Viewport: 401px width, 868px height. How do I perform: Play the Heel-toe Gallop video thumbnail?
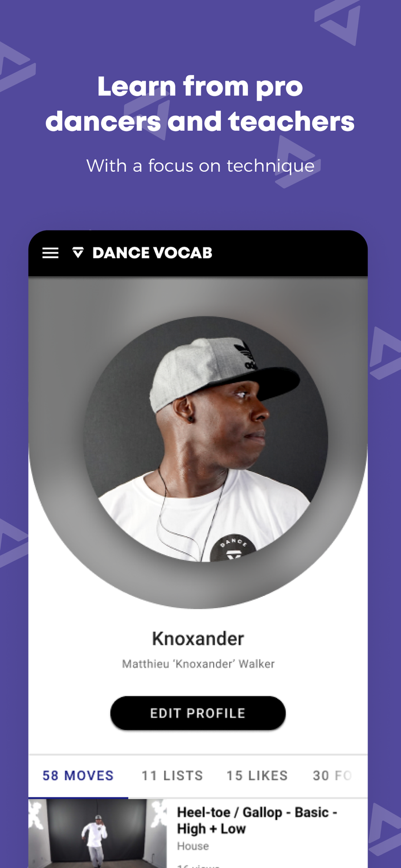[x=98, y=833]
